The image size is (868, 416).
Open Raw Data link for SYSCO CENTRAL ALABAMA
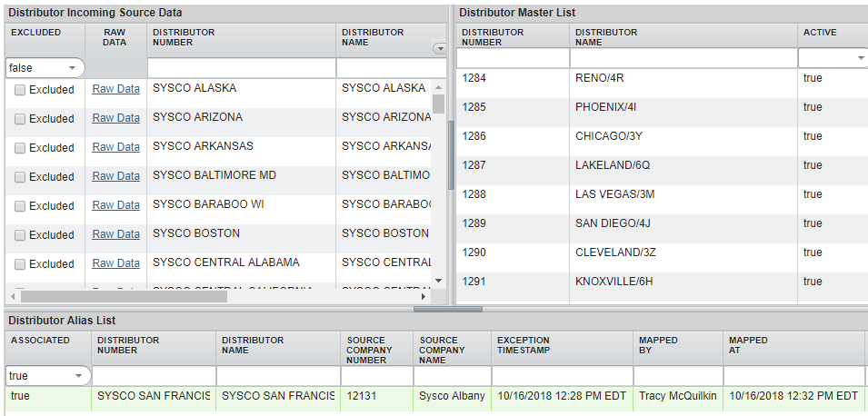click(x=116, y=263)
